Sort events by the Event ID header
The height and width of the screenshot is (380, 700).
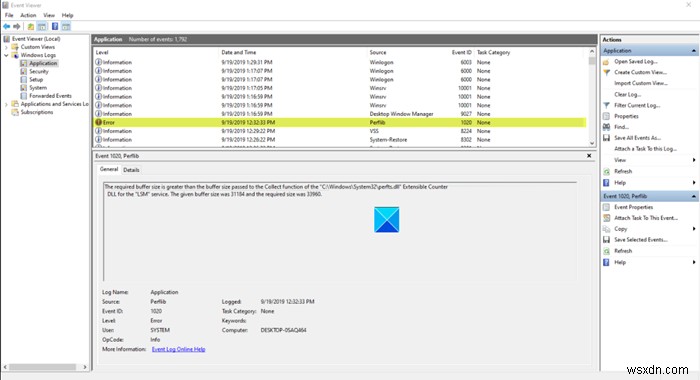[462, 52]
